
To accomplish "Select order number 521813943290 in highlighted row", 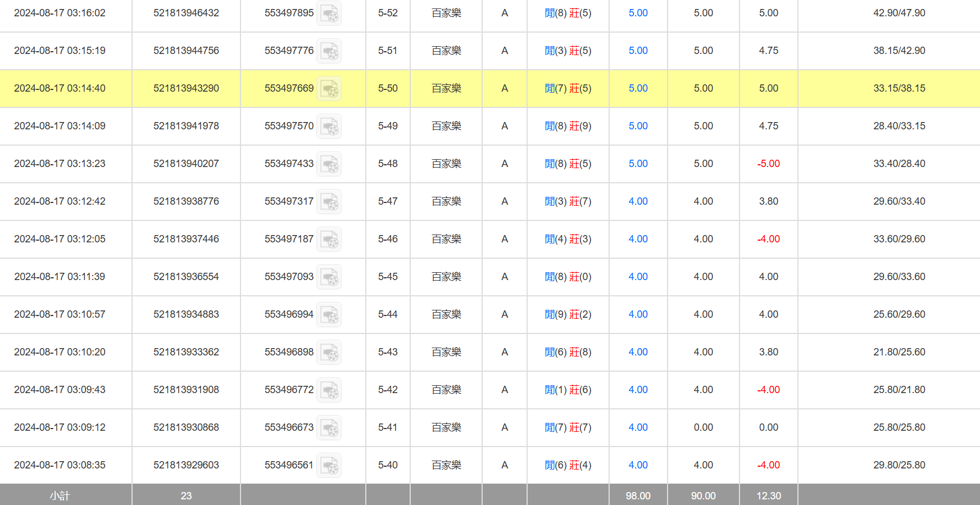I will (186, 88).
